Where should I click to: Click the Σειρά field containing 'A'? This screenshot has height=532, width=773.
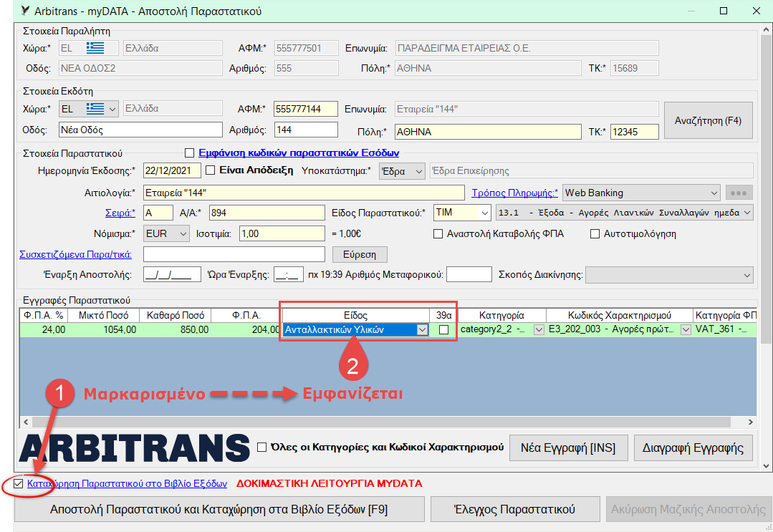158,213
